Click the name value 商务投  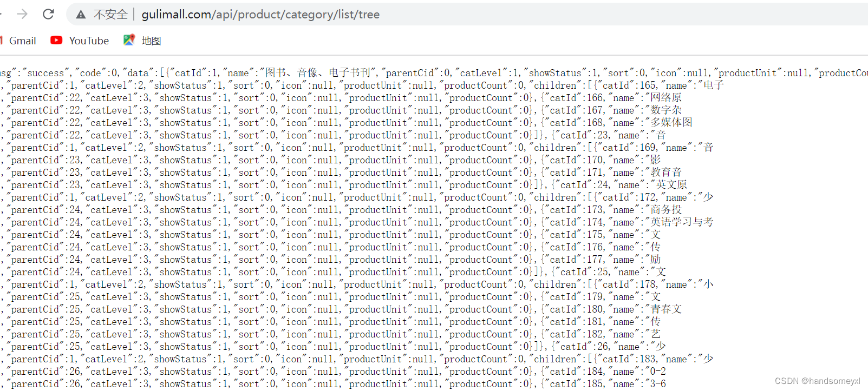coord(666,210)
